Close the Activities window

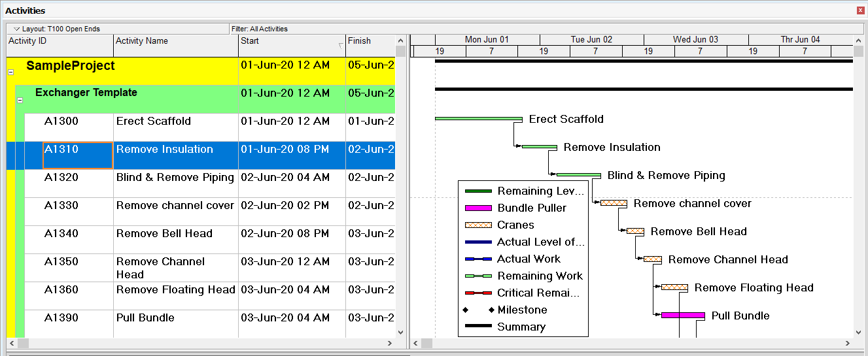click(860, 10)
